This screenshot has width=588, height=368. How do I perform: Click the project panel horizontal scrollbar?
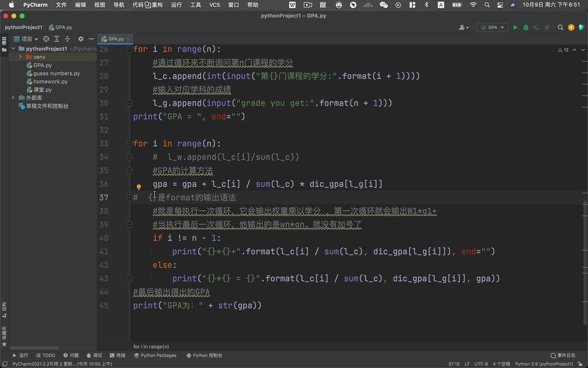[34, 348]
